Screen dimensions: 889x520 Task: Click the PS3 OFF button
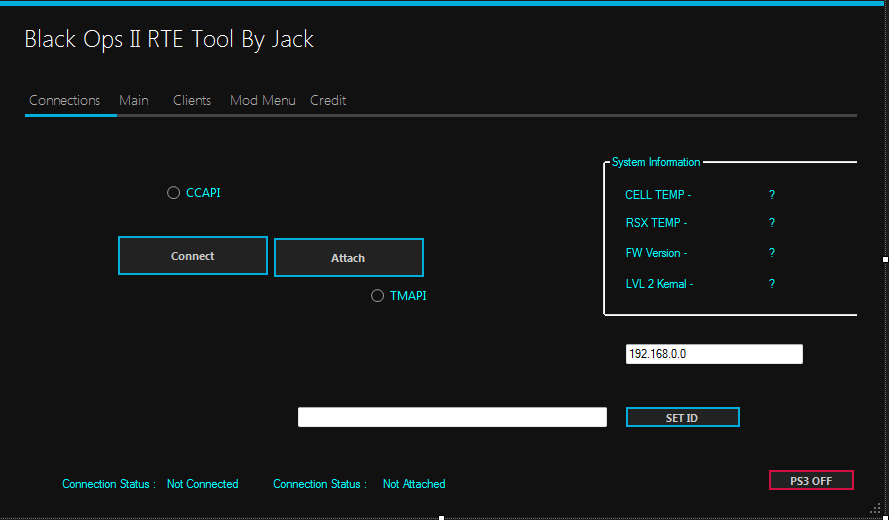tap(811, 481)
